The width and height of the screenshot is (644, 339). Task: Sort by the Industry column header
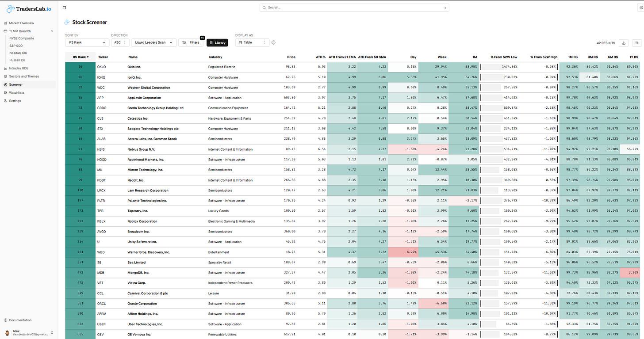point(215,57)
